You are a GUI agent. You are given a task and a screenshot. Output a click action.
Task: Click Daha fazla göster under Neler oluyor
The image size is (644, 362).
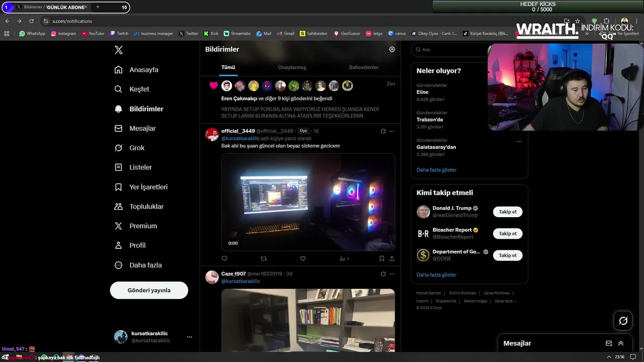[x=437, y=170]
